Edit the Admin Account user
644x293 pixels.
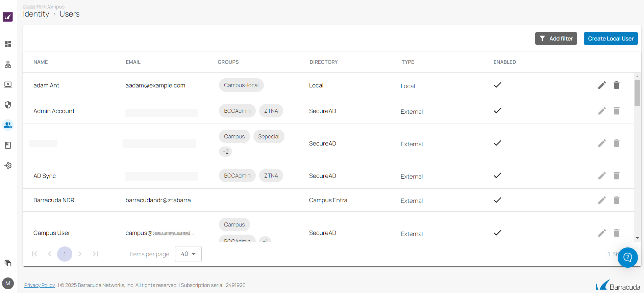point(602,111)
